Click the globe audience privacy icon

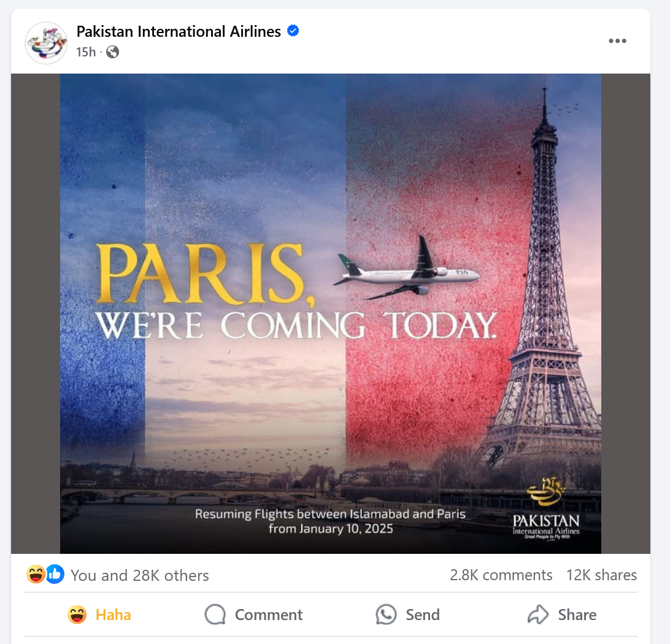coord(112,52)
